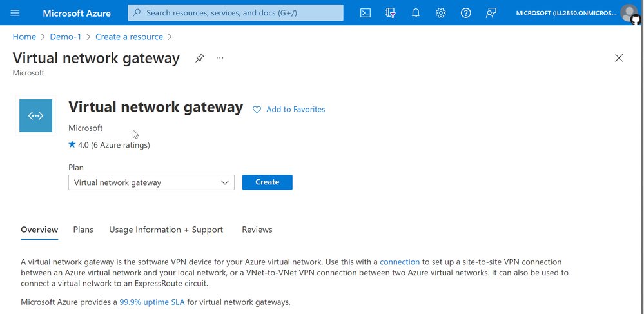This screenshot has height=314, width=644.
Task: Go to Demo-1 in the breadcrumb
Action: tap(66, 37)
